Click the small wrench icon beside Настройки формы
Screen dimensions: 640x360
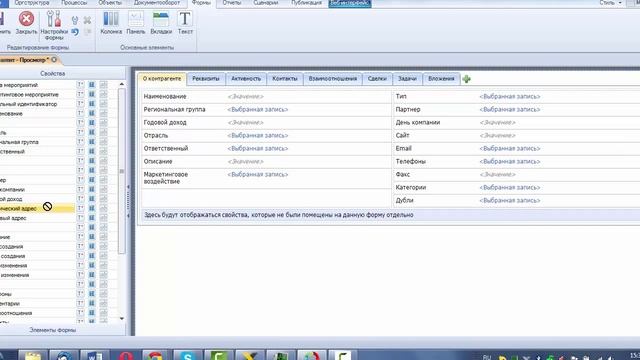(75, 20)
